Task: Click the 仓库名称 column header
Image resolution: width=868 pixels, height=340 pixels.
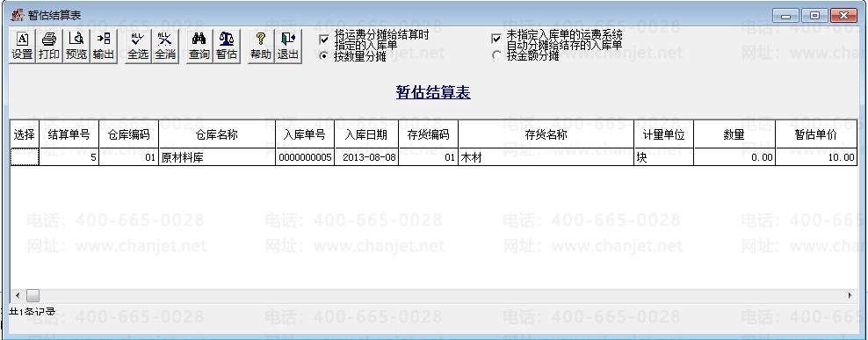Action: tap(217, 134)
